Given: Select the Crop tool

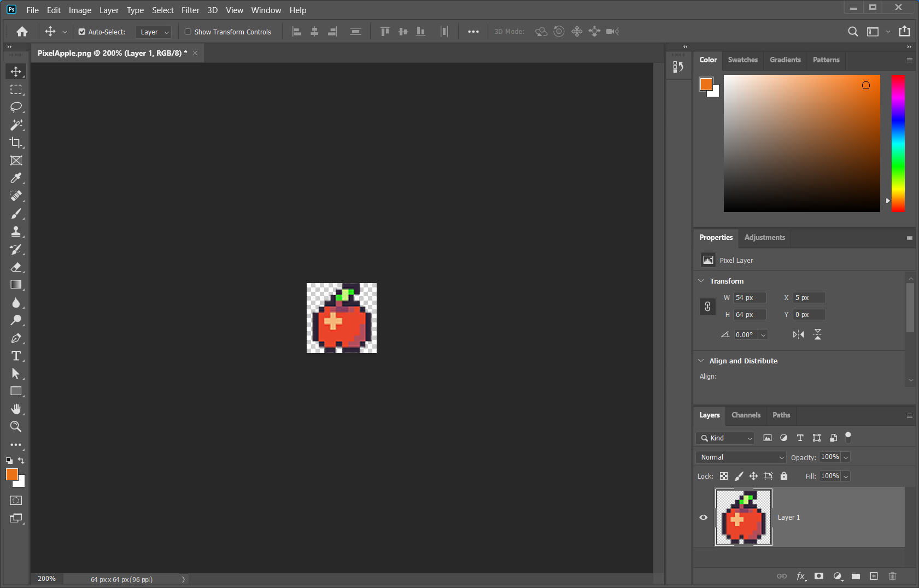Looking at the screenshot, I should coord(16,143).
